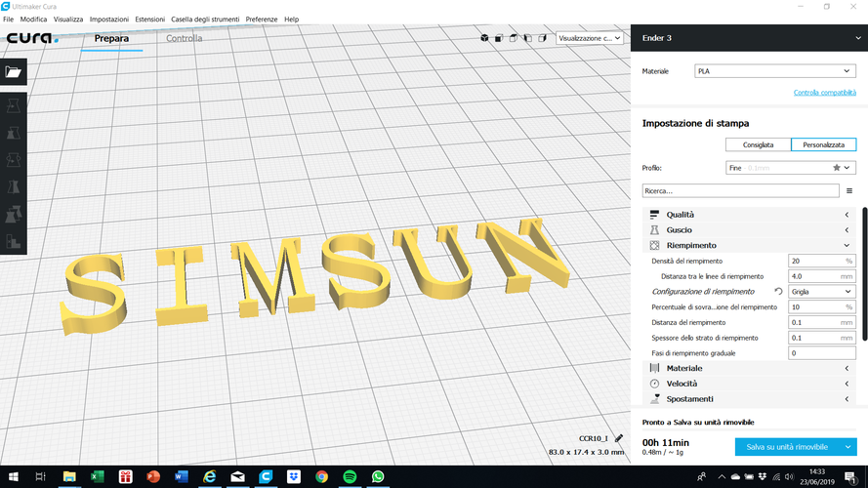
Task: Switch to left side view cube icon
Action: click(x=527, y=38)
